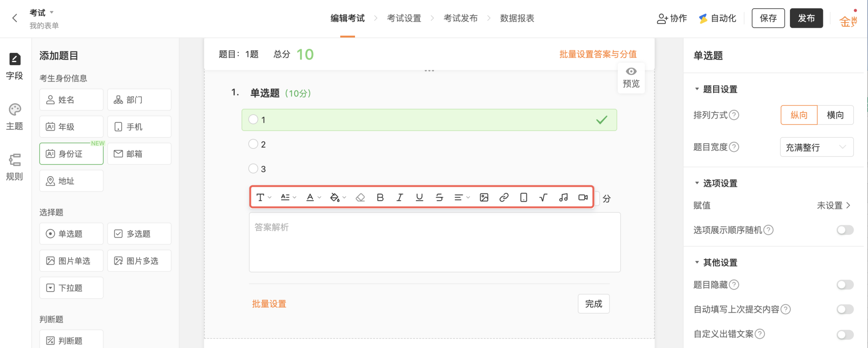
Task: Click the bold formatting icon
Action: [x=380, y=197]
